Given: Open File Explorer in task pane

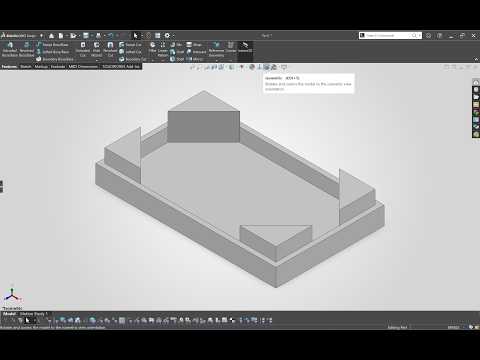Looking at the screenshot, I should (476, 97).
